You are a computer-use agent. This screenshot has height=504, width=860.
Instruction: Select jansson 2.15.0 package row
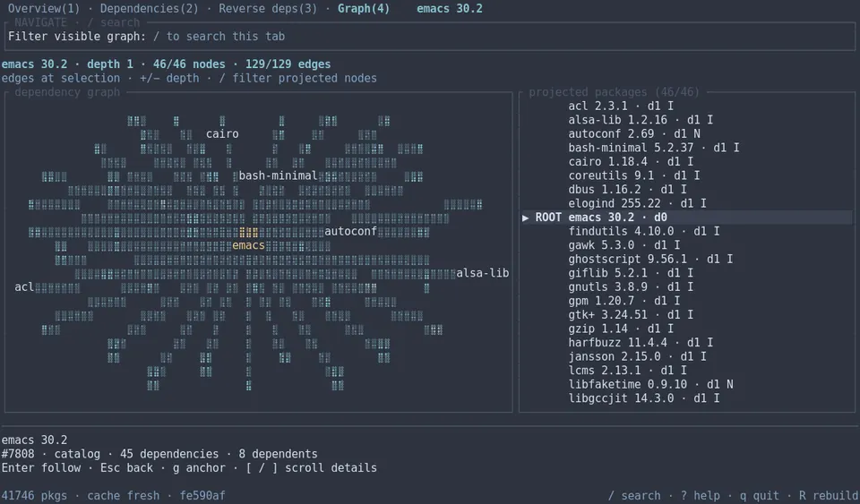pyautogui.click(x=687, y=356)
